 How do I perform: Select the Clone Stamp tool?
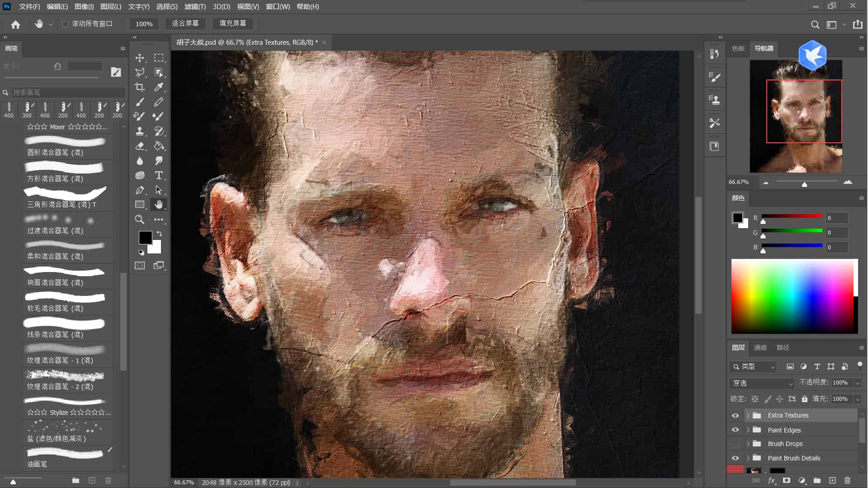click(140, 131)
